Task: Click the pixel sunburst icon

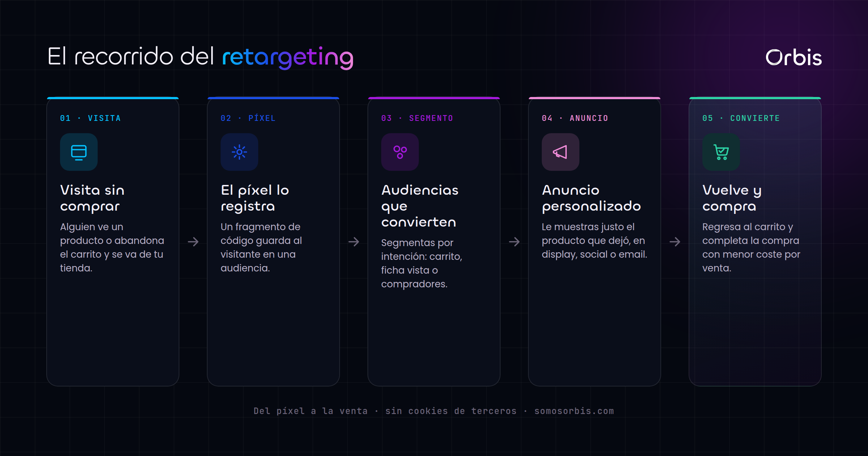Action: 239,152
